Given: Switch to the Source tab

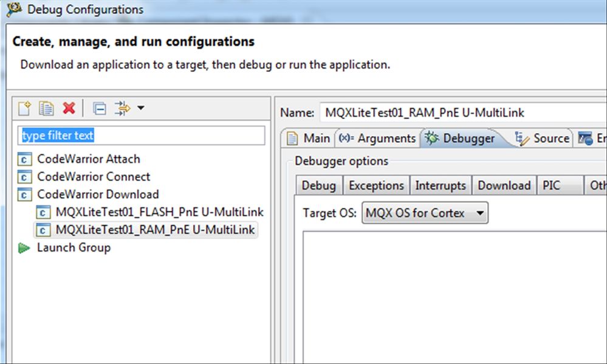Looking at the screenshot, I should [x=542, y=138].
